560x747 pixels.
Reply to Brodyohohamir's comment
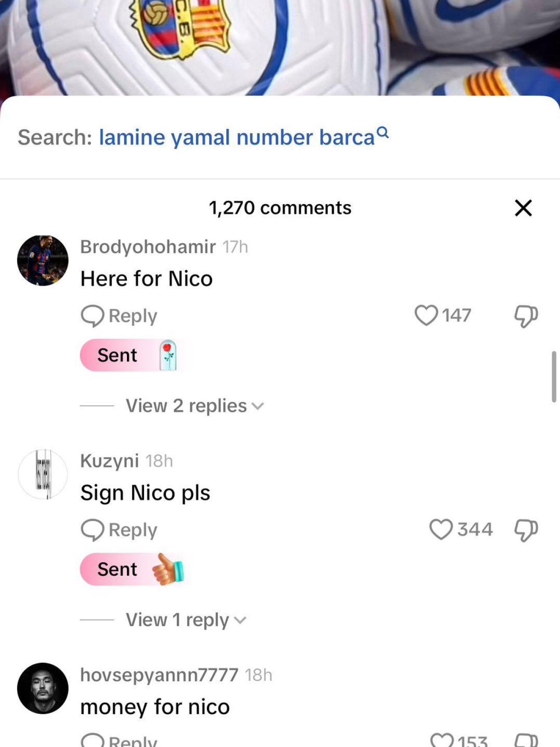tap(119, 316)
